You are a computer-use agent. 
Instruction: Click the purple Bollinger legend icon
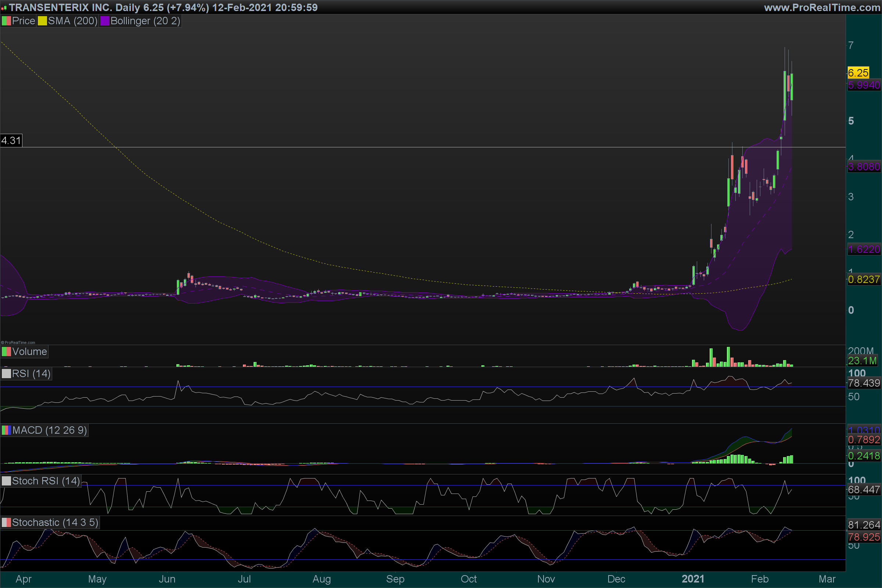tap(105, 21)
